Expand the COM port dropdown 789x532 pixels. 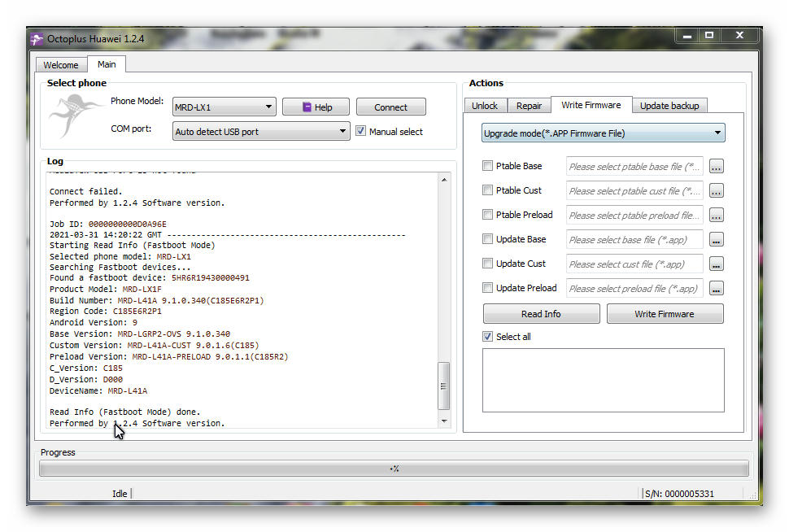click(x=260, y=131)
